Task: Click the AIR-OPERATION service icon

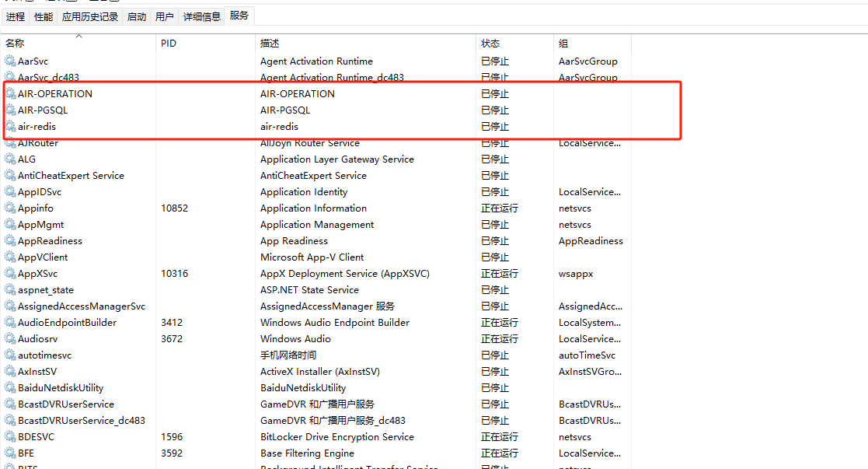Action: click(x=11, y=93)
